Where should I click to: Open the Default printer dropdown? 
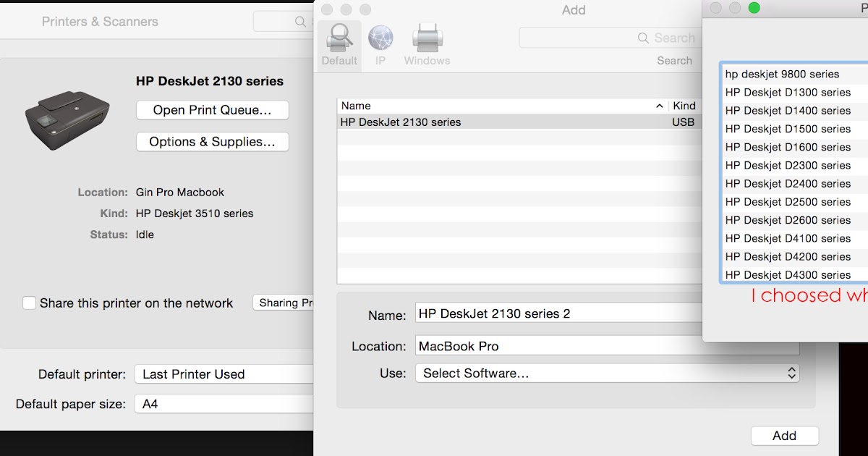(224, 374)
